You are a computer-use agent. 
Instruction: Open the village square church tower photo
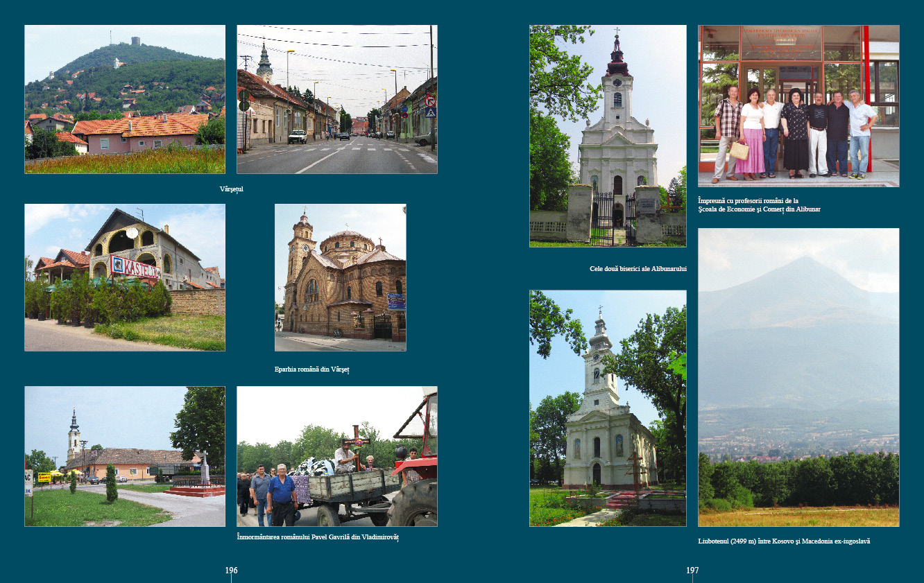pos(125,456)
